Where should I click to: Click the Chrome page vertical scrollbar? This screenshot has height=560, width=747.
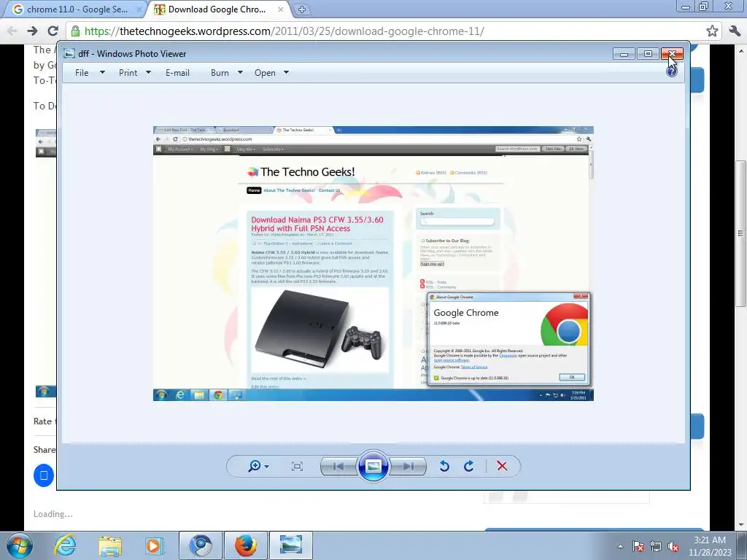(741, 233)
